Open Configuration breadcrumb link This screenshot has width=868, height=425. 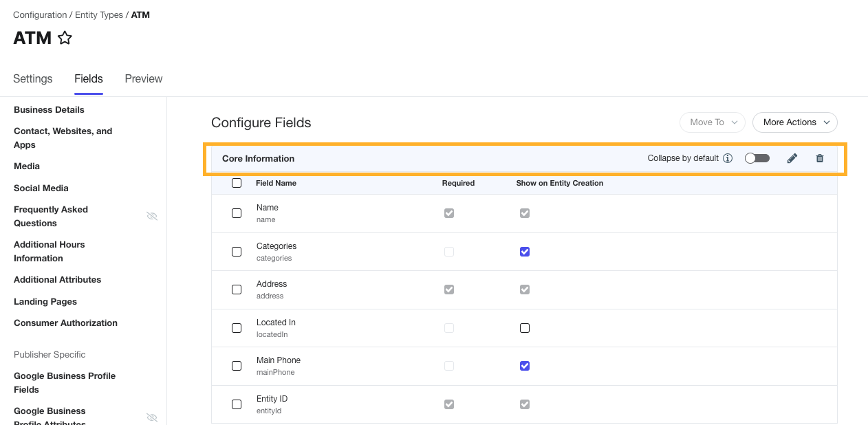[x=40, y=15]
